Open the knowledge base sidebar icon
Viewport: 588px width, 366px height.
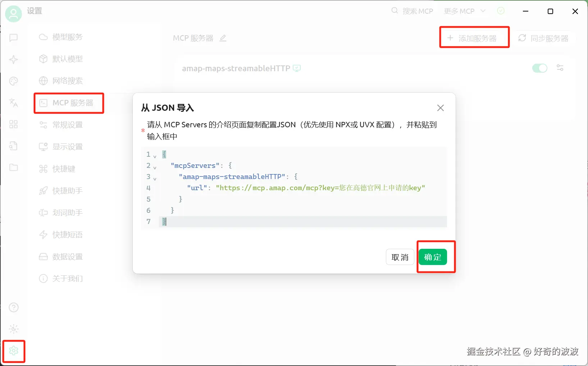(14, 146)
